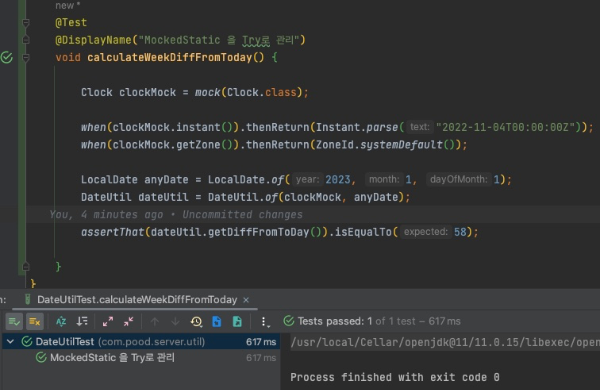Collapse the calculateWeekDiffFromToday method body fold marker
Image resolution: width=600 pixels, height=390 pixels.
(x=26, y=58)
